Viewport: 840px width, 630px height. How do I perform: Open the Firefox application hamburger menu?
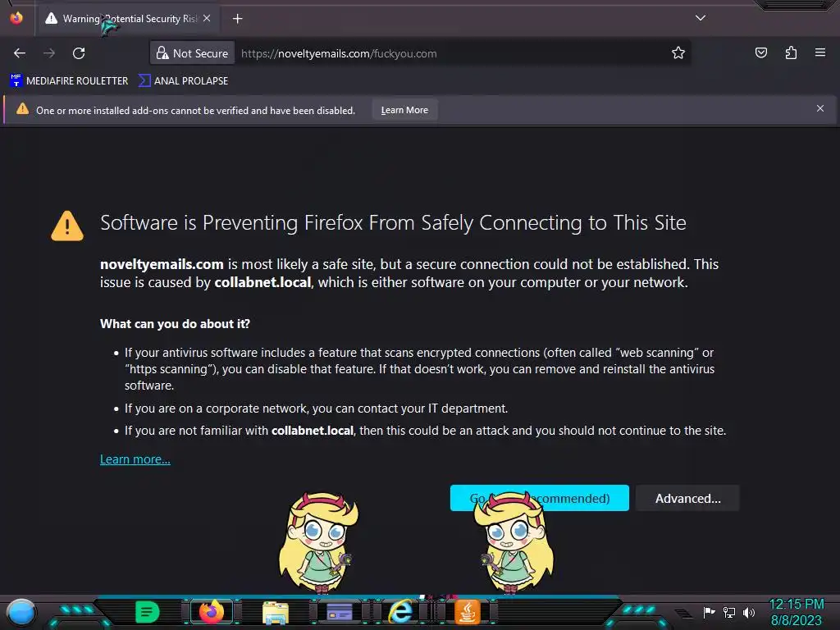(x=820, y=52)
